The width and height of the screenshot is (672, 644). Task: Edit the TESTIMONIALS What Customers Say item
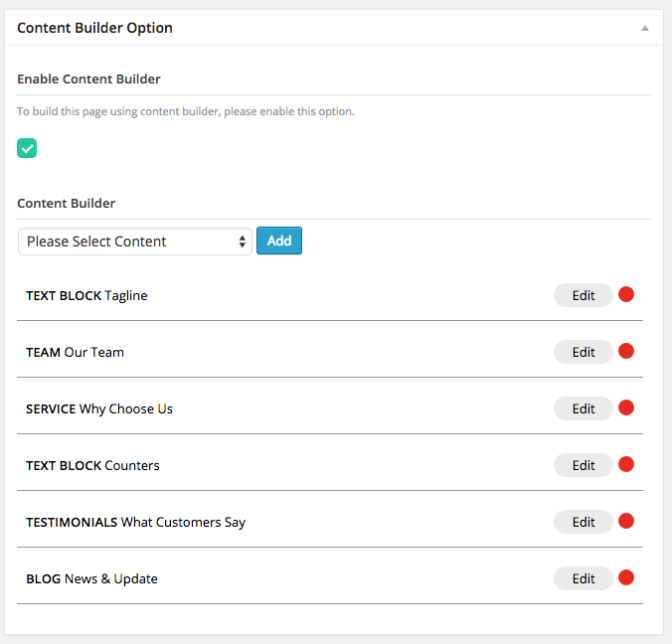point(583,522)
